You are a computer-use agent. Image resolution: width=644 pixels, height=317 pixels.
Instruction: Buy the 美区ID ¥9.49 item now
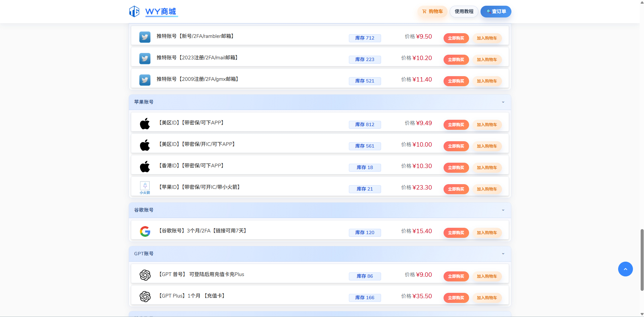tap(456, 125)
